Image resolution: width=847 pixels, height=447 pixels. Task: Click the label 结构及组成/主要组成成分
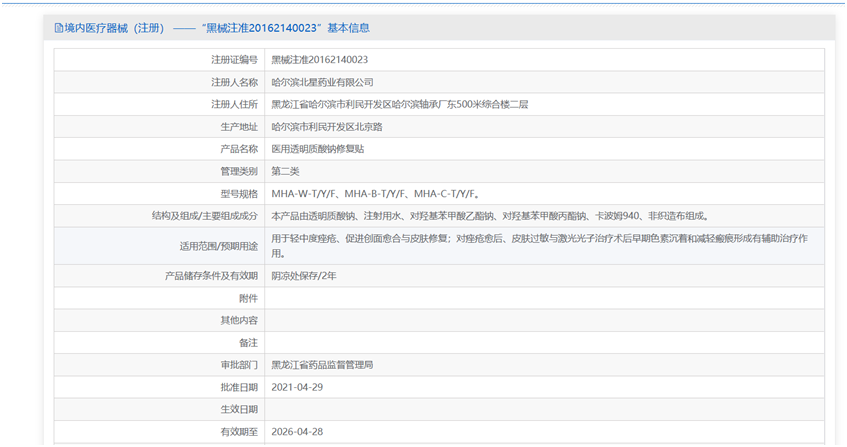[205, 216]
